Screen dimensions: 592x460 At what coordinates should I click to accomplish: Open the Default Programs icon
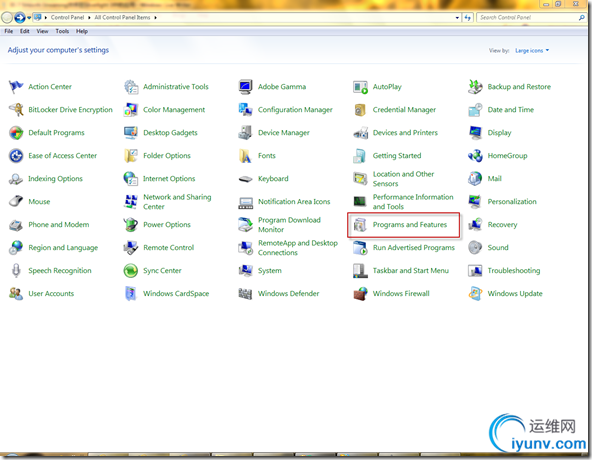pos(16,133)
